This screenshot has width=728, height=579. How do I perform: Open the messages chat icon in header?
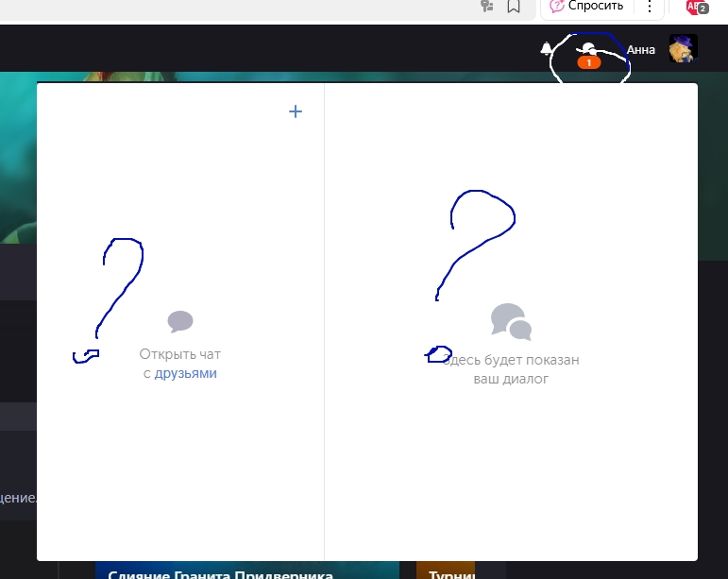point(588,48)
